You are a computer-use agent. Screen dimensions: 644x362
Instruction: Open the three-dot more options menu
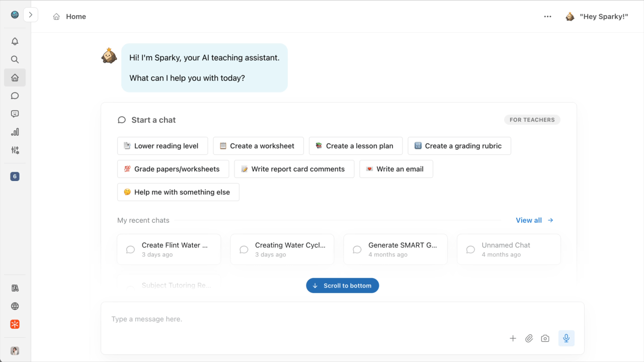tap(547, 16)
